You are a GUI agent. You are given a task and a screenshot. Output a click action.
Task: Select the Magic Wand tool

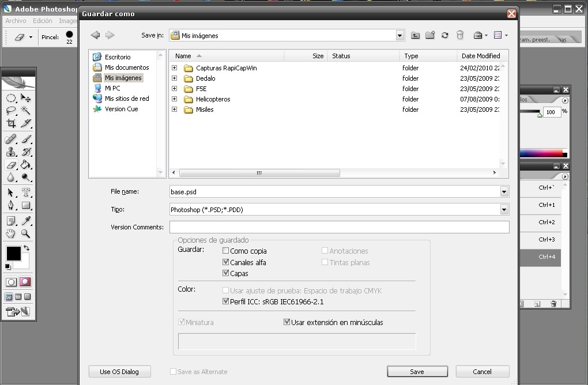tap(25, 111)
